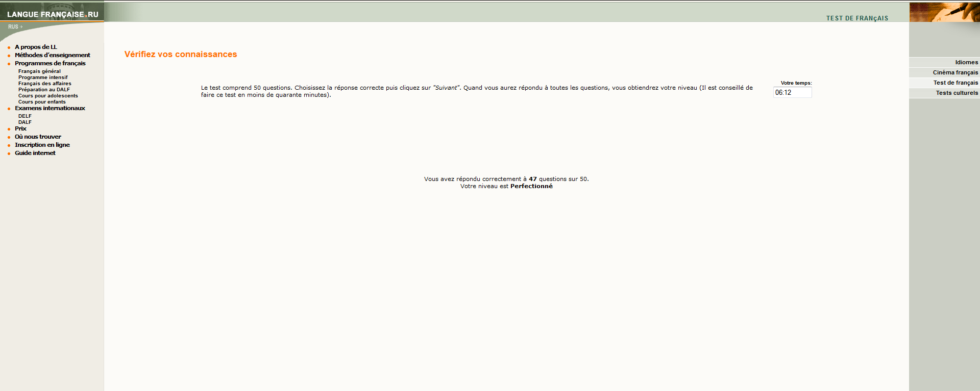Screen dimensions: 980x391
Task: Click the pen image in header corner
Action: (944, 11)
